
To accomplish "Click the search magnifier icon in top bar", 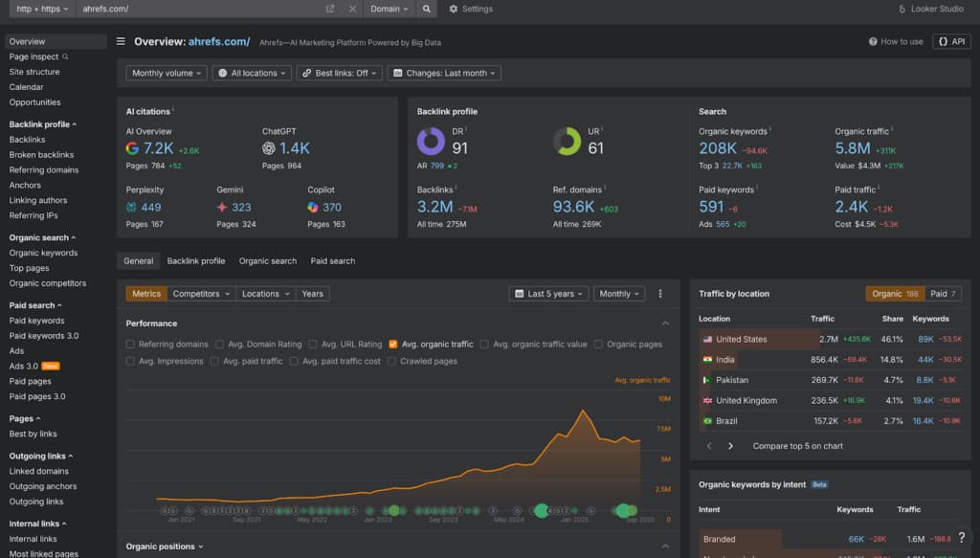I will click(426, 9).
